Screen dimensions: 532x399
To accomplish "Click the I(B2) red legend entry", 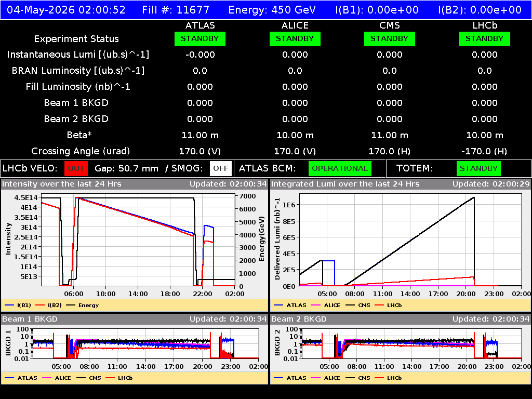I will (x=49, y=305).
